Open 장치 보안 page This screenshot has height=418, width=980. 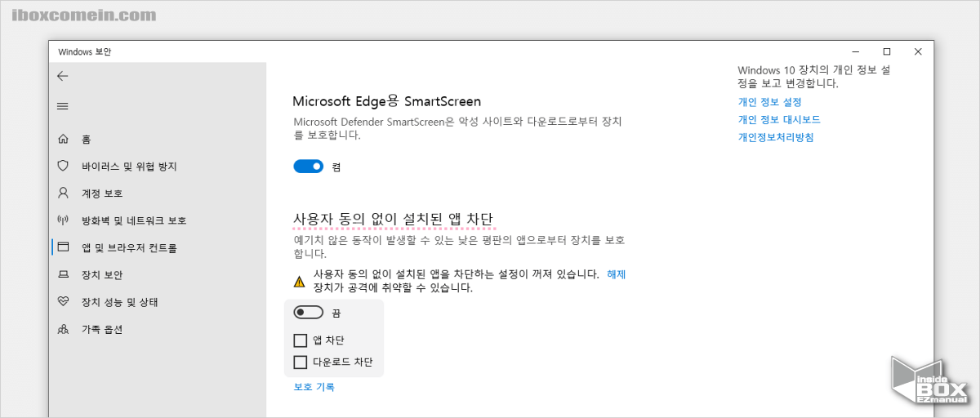pos(102,275)
